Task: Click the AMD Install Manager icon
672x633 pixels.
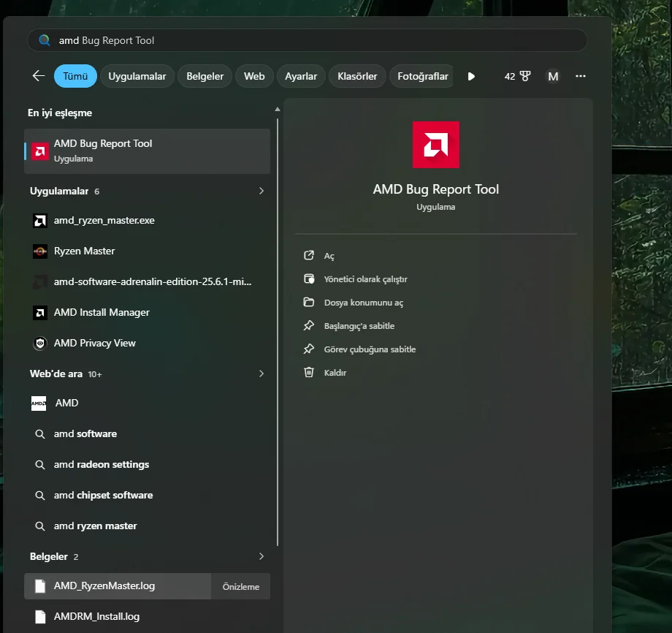Action: click(40, 313)
